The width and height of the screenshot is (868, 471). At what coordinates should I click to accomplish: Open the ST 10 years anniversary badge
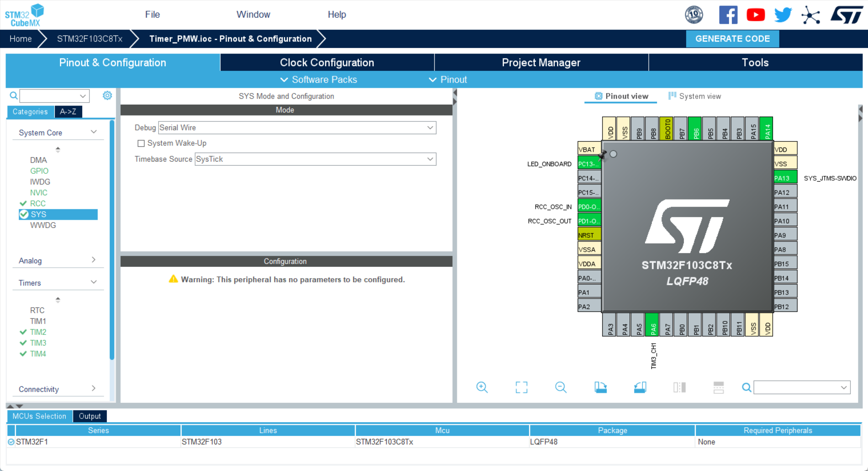tap(694, 15)
